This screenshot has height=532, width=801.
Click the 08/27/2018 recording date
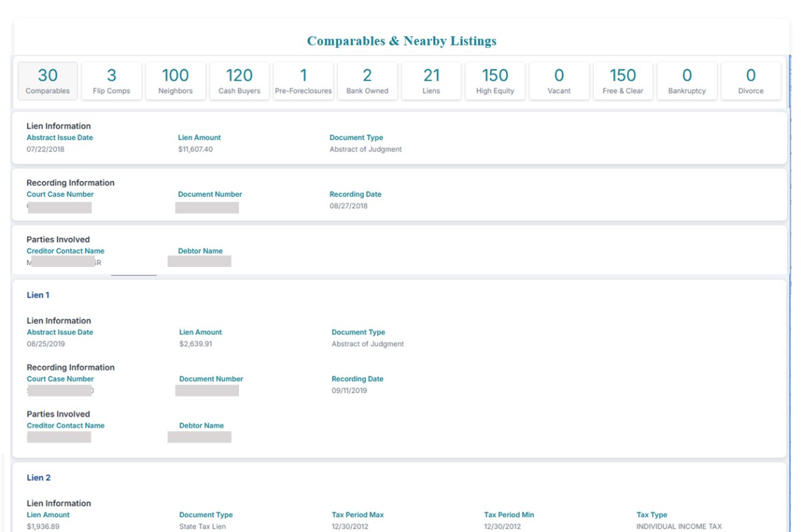348,206
